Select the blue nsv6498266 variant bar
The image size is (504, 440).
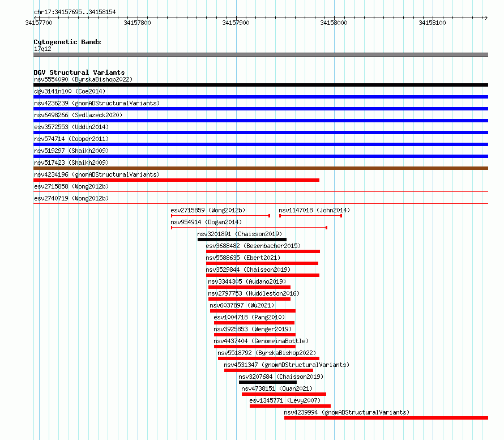tap(260, 121)
